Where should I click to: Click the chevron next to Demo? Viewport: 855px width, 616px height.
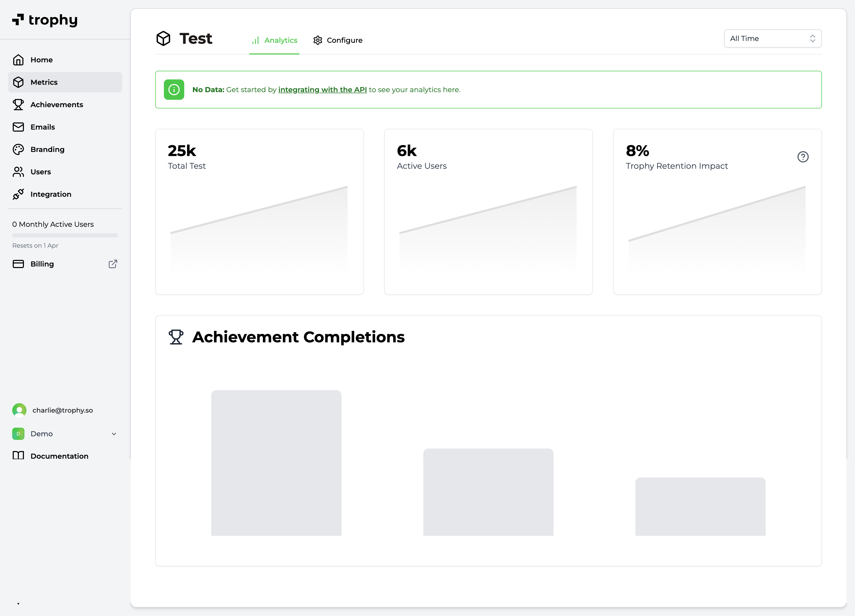(114, 434)
